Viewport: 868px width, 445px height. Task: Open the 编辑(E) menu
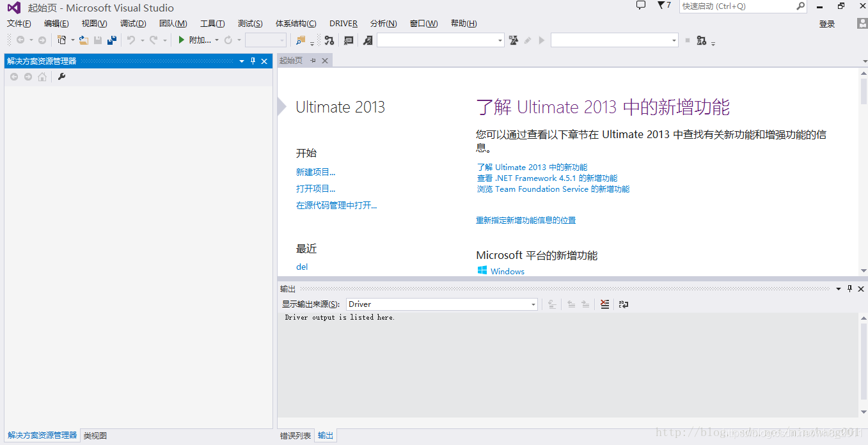[56, 24]
